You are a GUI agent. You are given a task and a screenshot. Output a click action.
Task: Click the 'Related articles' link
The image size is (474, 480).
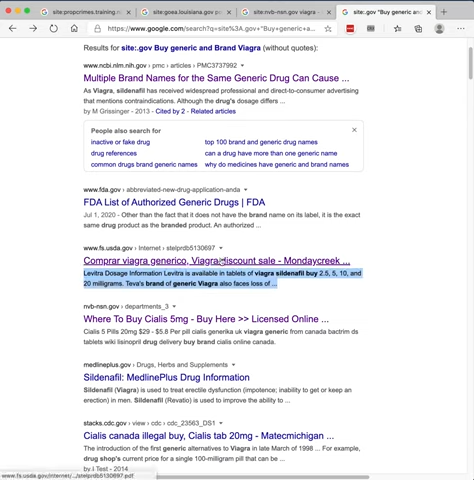pos(213,111)
